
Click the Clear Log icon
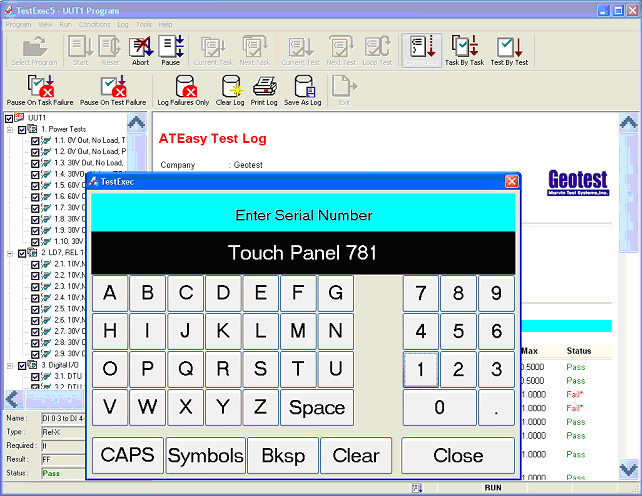point(230,90)
